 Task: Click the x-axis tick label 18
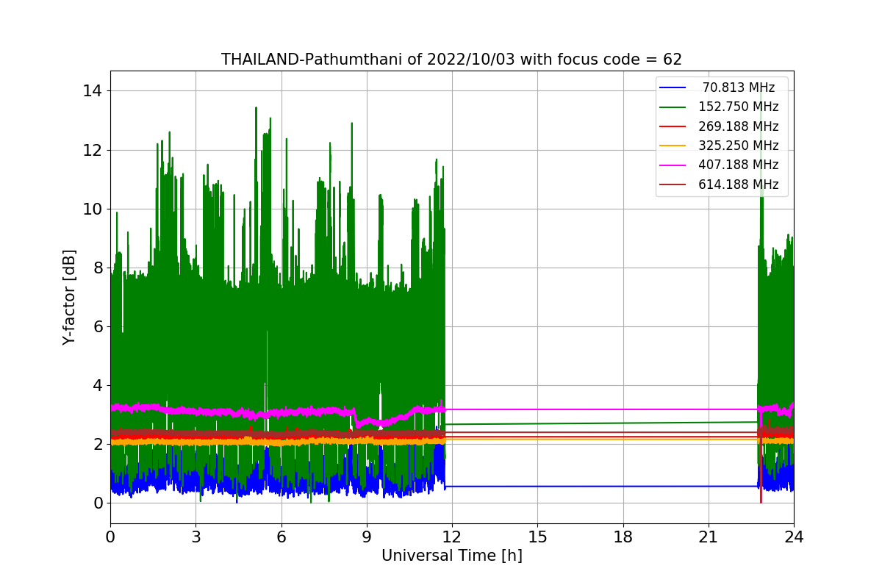tap(623, 537)
